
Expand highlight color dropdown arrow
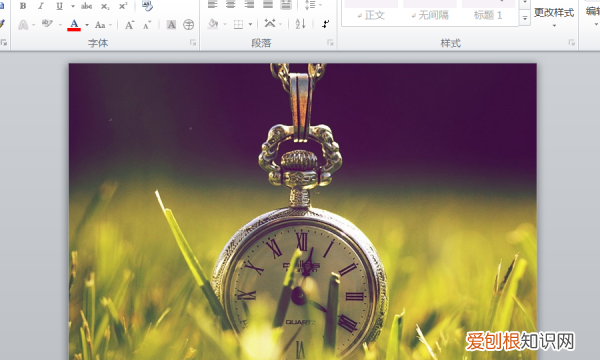click(60, 25)
